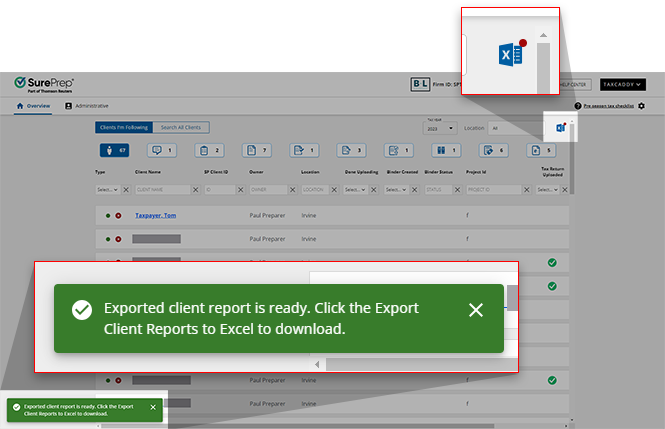Click the horizontal scrollbar under client list

tap(297, 426)
